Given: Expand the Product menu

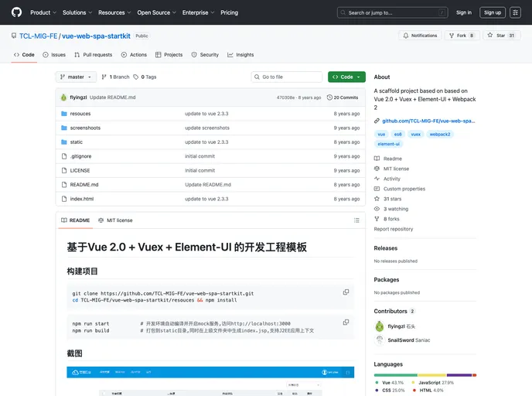Looking at the screenshot, I should (43, 12).
